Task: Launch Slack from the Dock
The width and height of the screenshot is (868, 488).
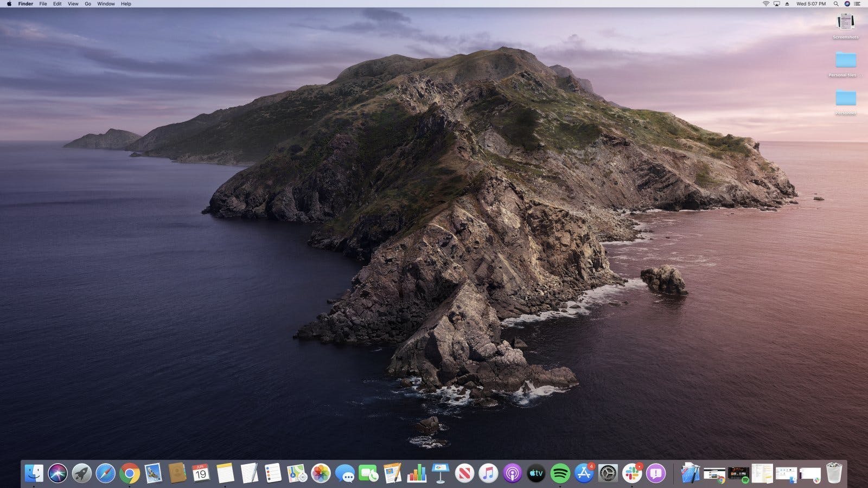Action: [x=632, y=473]
